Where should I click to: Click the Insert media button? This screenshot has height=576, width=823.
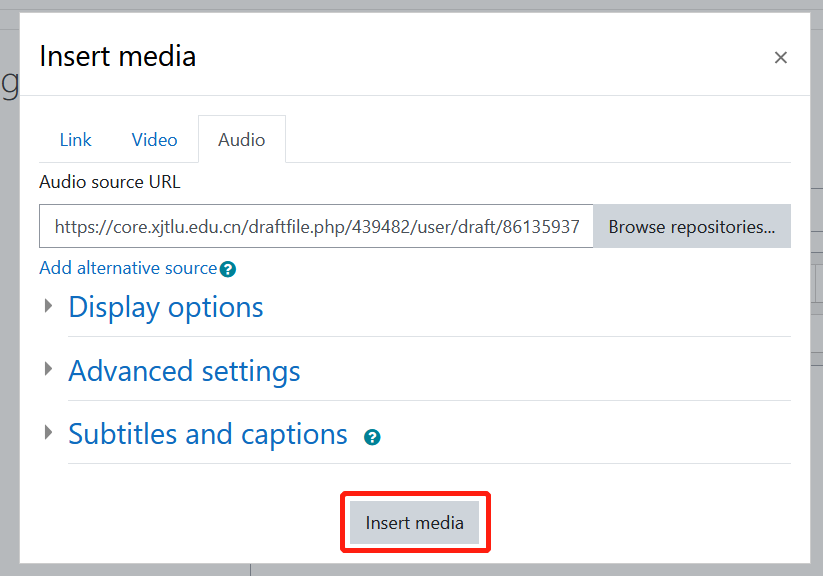coord(415,522)
